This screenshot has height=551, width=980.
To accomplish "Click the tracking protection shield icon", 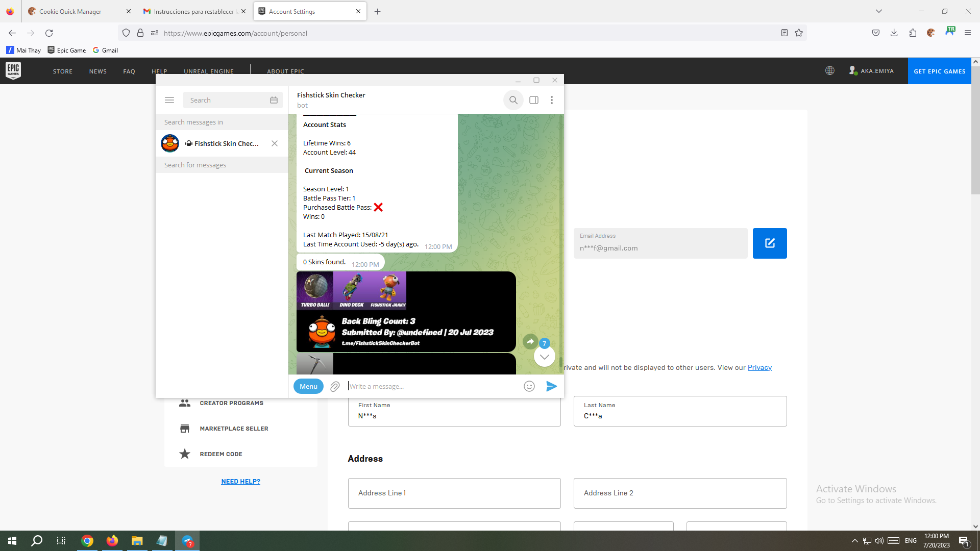I will pos(126,33).
